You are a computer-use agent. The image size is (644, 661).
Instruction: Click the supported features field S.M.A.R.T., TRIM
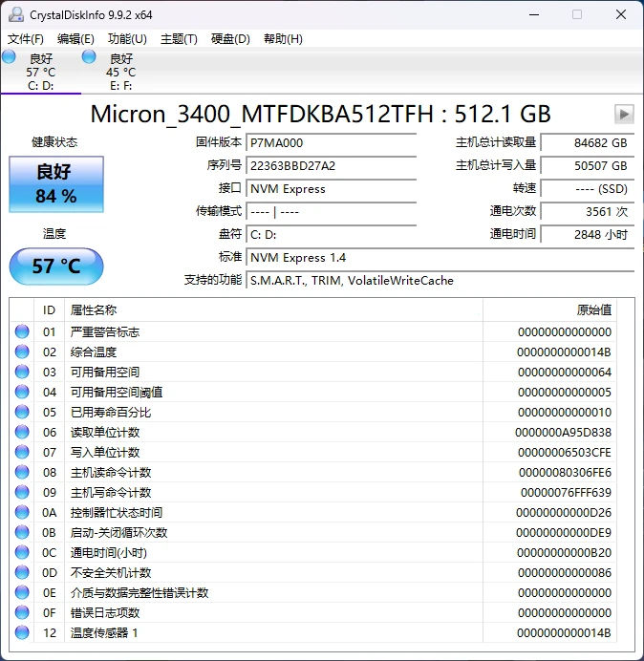(440, 280)
